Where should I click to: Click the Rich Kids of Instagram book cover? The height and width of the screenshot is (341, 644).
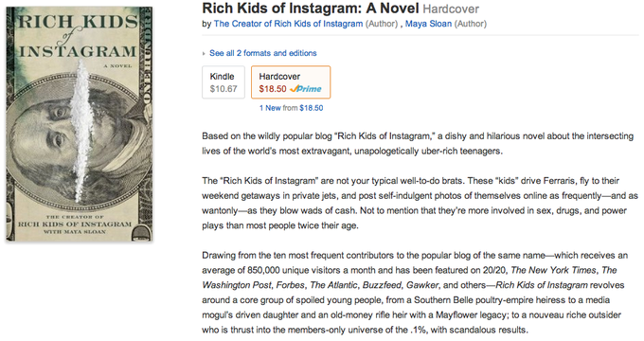coord(80,124)
